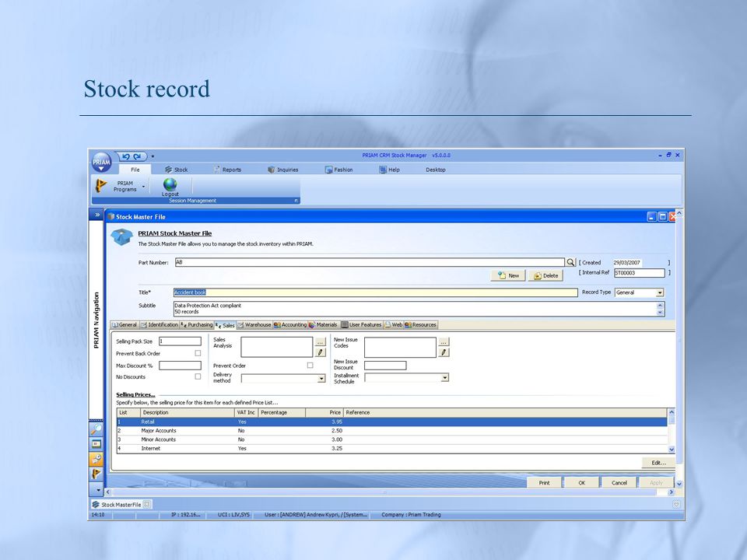Viewport: 747px width, 560px height.
Task: Open the quick access toolbar customize arrow
Action: pos(153,156)
